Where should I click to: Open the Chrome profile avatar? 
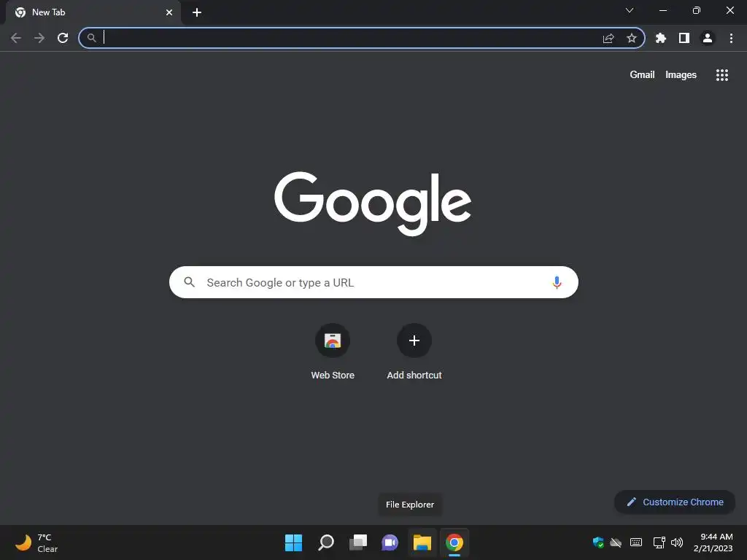click(708, 38)
